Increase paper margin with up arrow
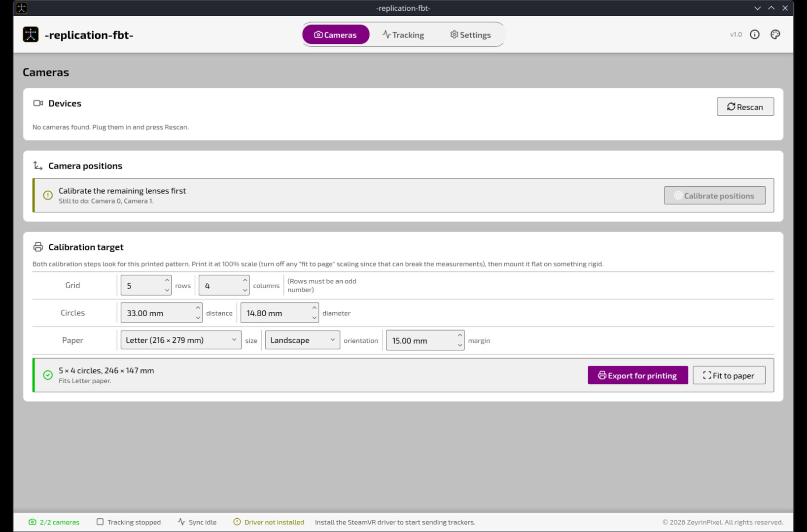The height and width of the screenshot is (532, 807). 460,335
